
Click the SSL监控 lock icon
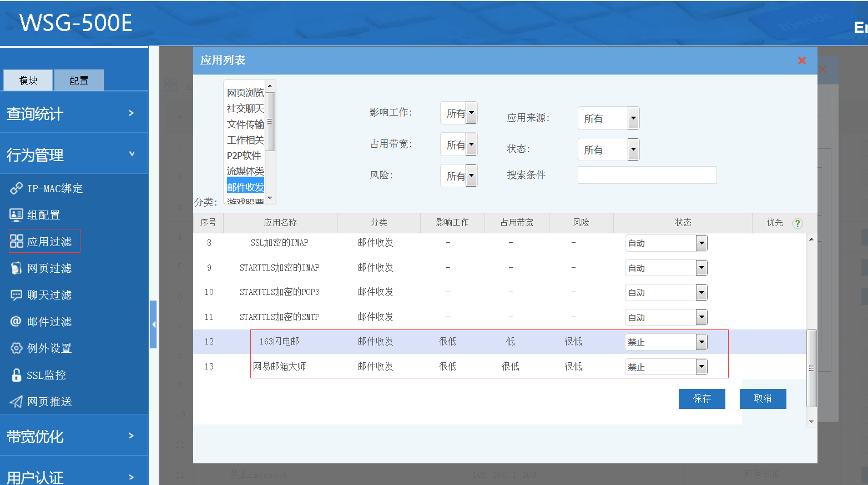click(x=17, y=374)
